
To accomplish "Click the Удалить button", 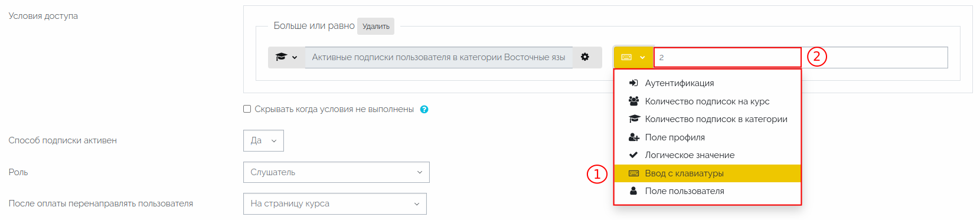I will (x=375, y=27).
